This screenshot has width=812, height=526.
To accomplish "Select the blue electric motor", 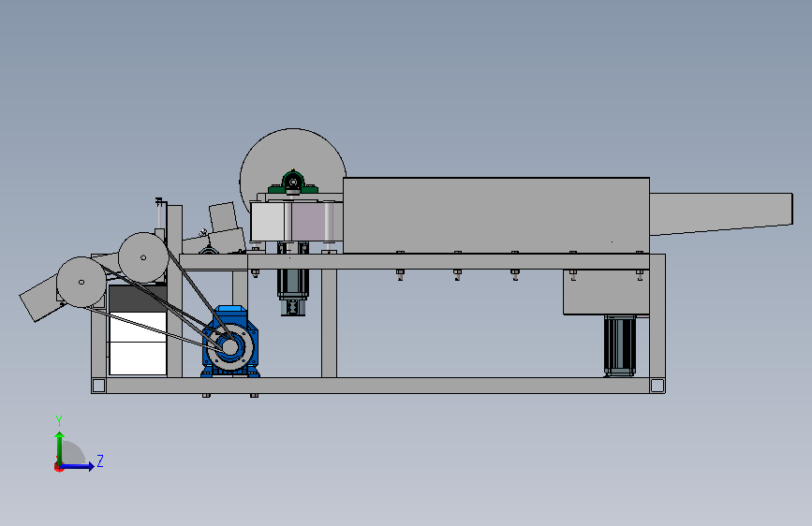I will [x=230, y=342].
